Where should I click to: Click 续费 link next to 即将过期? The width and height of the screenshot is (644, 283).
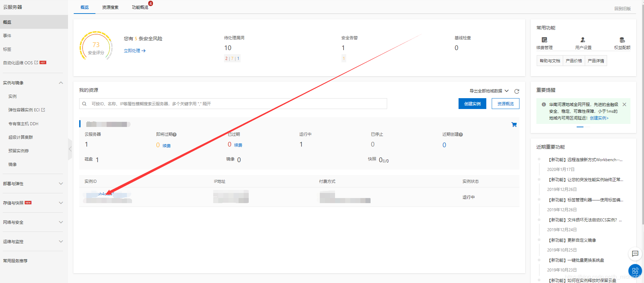click(x=166, y=146)
